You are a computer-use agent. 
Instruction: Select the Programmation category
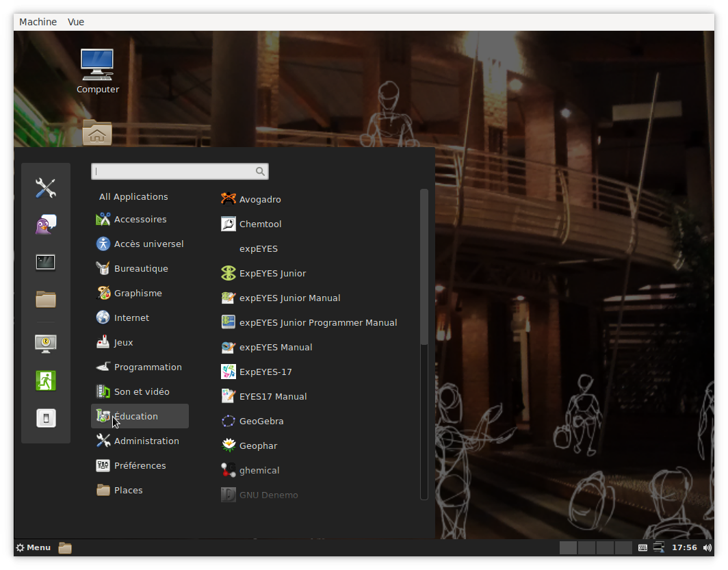coord(140,367)
